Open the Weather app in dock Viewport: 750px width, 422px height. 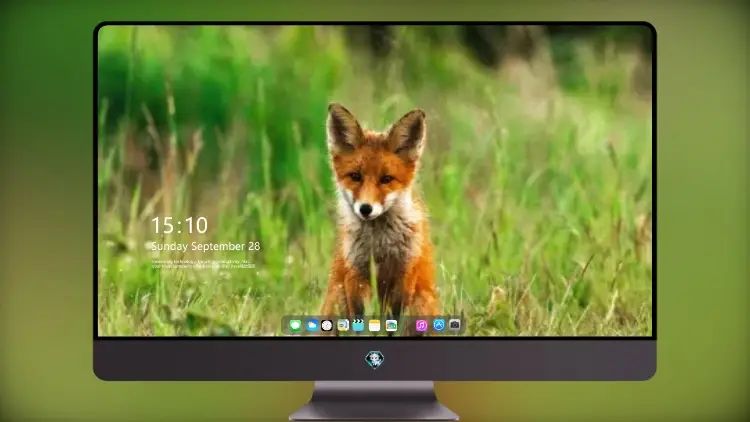click(x=312, y=326)
